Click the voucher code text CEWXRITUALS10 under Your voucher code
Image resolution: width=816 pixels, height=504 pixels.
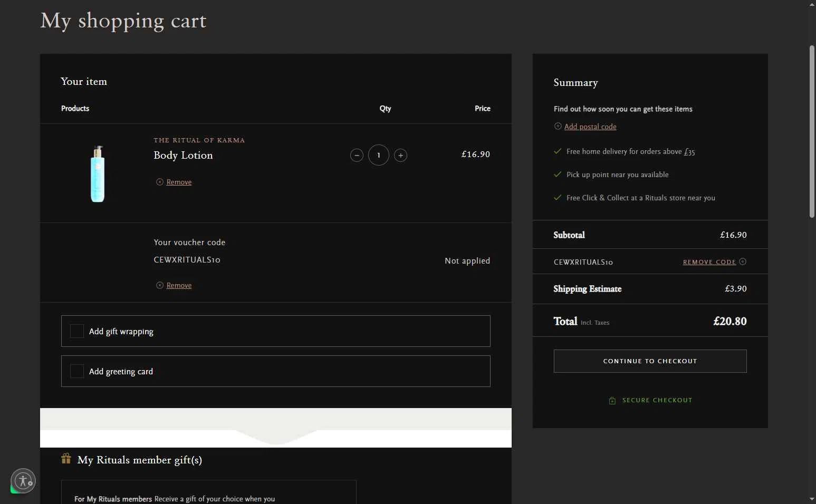click(187, 260)
